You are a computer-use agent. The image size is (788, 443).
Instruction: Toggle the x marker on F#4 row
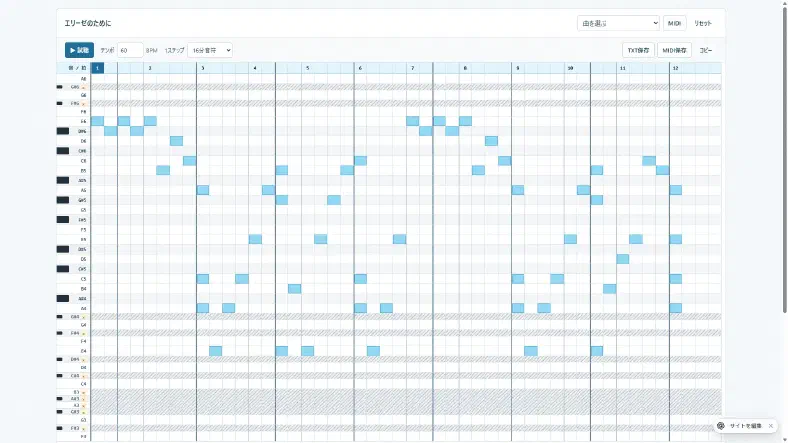pyautogui.click(x=84, y=334)
